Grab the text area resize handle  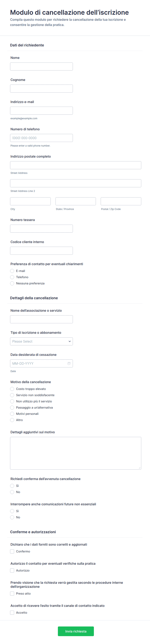[140, 468]
